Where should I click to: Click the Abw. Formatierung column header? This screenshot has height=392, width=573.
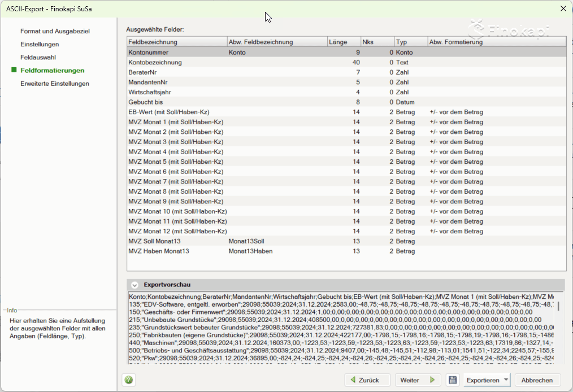[497, 42]
